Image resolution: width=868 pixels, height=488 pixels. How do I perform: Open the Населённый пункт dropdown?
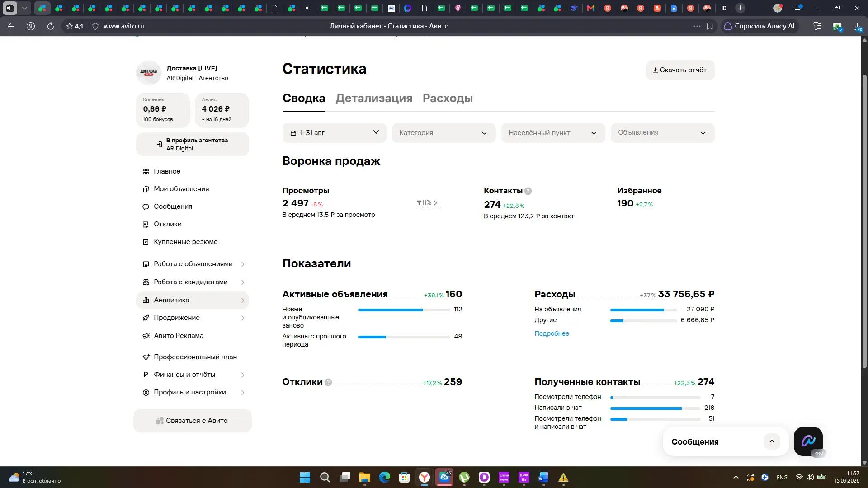click(553, 133)
